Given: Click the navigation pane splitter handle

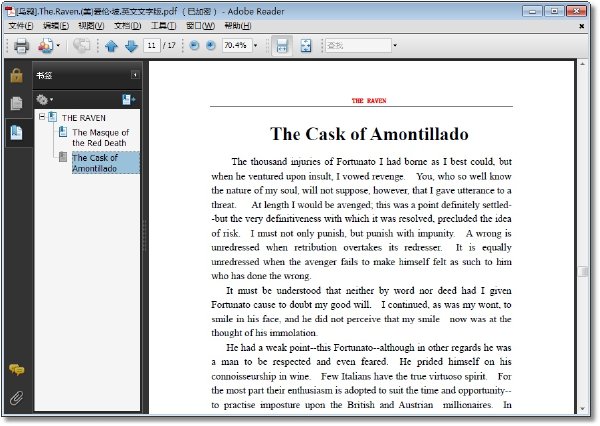Looking at the screenshot, I should click(145, 235).
